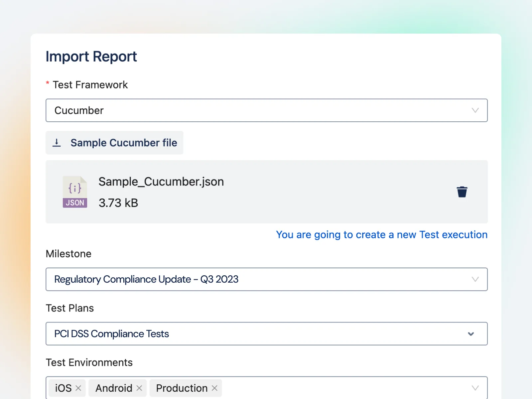Follow the new Test execution link
532x399 pixels.
(381, 235)
